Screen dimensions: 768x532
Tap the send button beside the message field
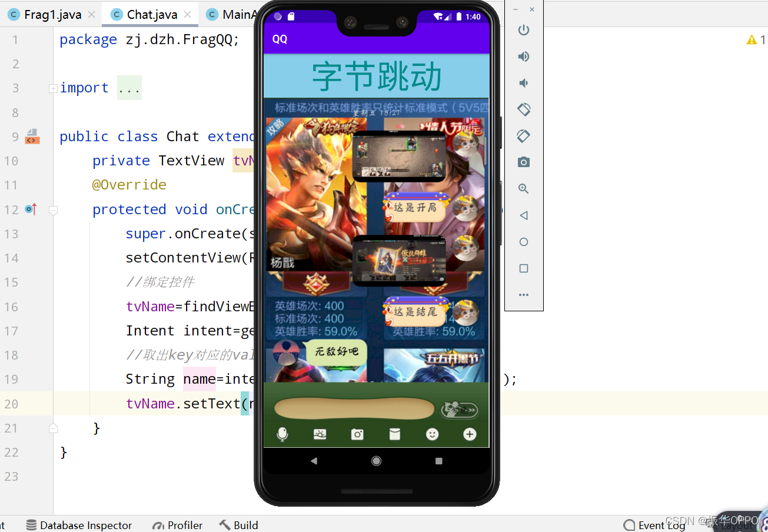[459, 410]
